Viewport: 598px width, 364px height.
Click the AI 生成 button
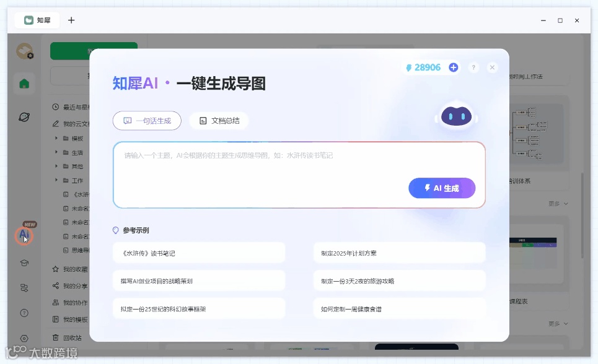(442, 188)
